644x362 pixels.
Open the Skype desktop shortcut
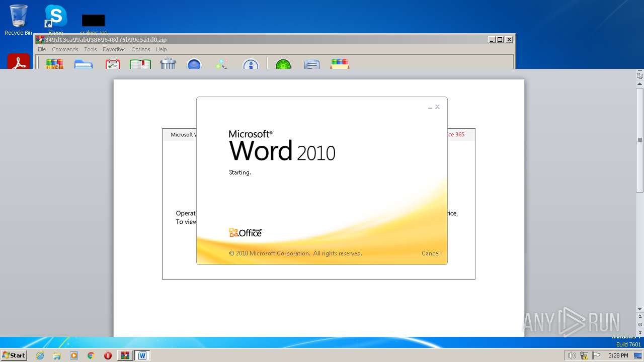(56, 19)
